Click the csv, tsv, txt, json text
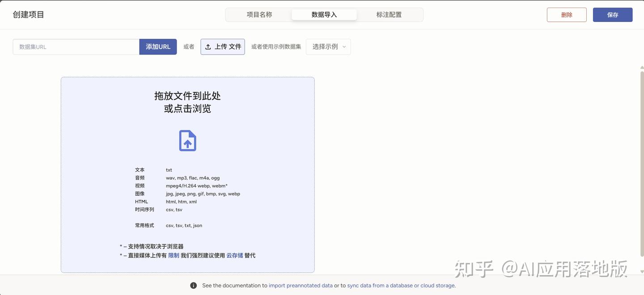 (x=184, y=226)
